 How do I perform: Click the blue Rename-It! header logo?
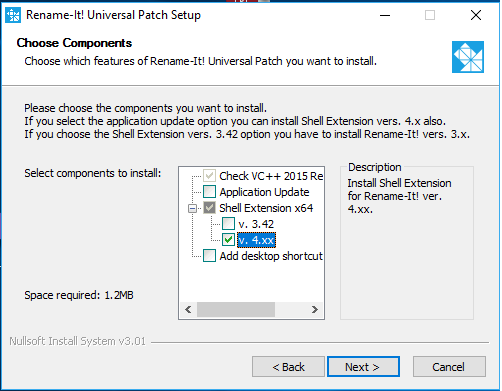pyautogui.click(x=468, y=57)
